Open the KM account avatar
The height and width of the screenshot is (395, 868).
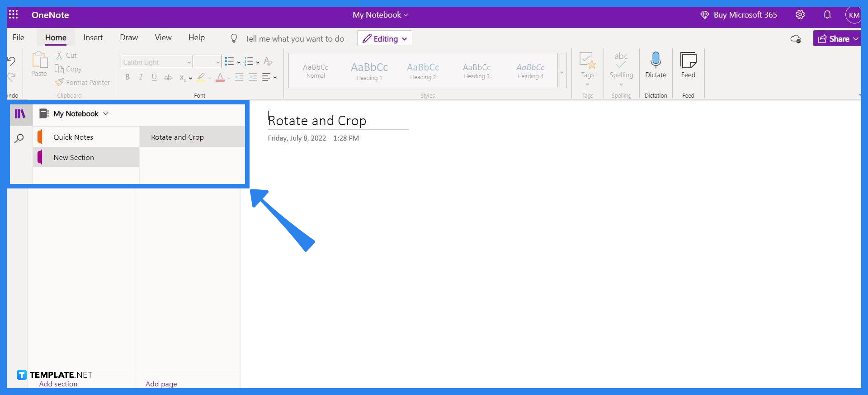pos(854,15)
